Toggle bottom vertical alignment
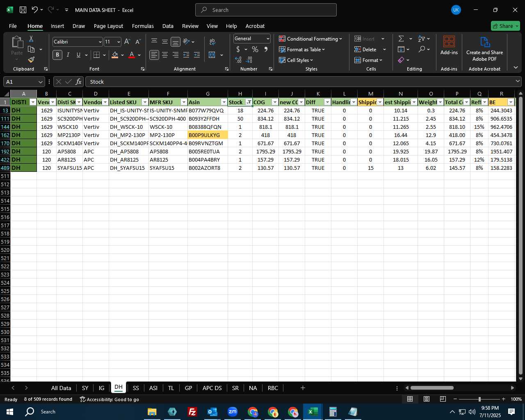Image resolution: width=525 pixels, height=420 pixels. pos(176,42)
